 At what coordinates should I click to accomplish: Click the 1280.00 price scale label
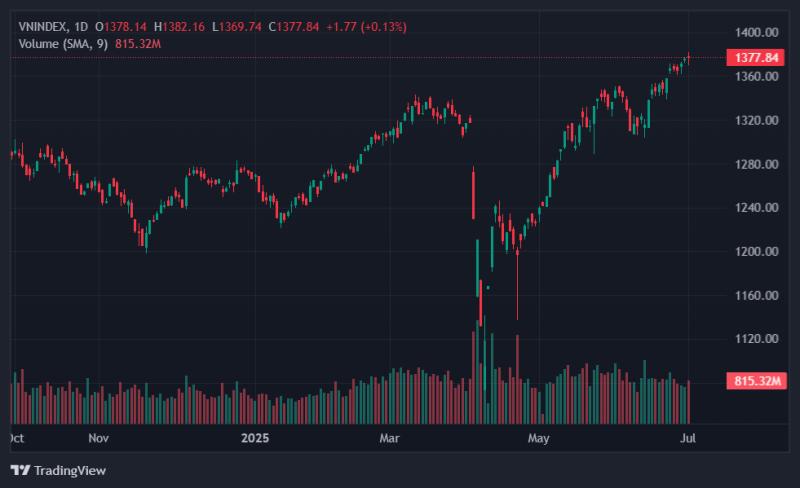(x=757, y=164)
